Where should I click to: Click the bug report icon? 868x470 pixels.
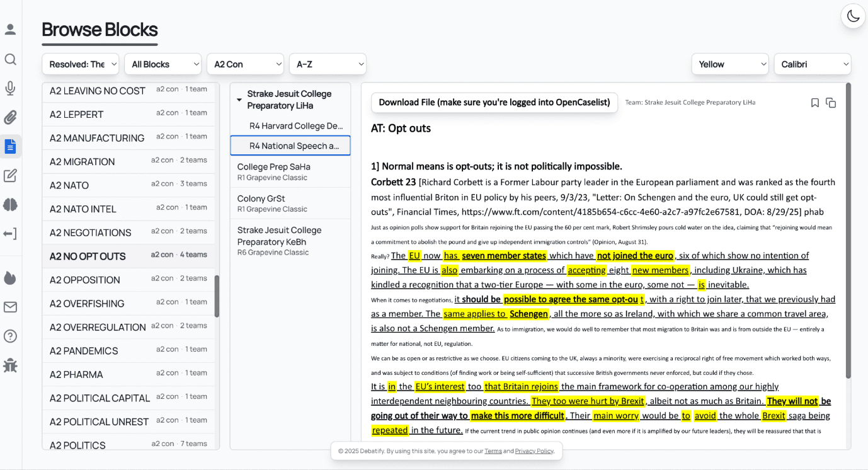10,365
